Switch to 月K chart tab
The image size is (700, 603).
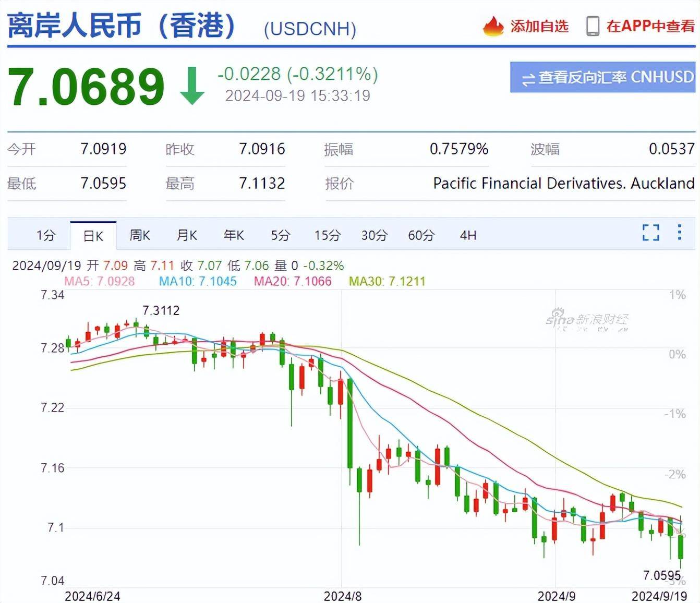tap(187, 235)
